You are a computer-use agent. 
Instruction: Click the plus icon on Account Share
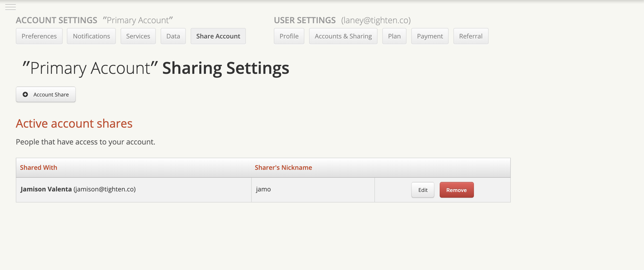click(25, 94)
